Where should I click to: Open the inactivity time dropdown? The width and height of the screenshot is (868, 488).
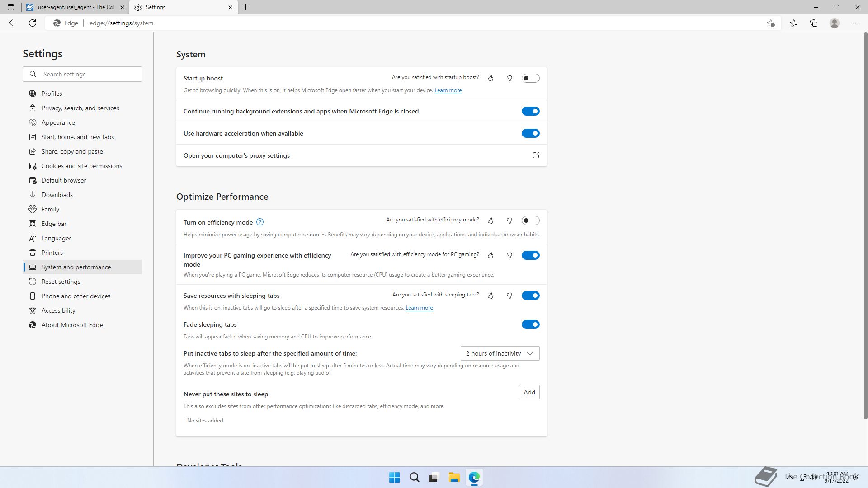point(500,353)
